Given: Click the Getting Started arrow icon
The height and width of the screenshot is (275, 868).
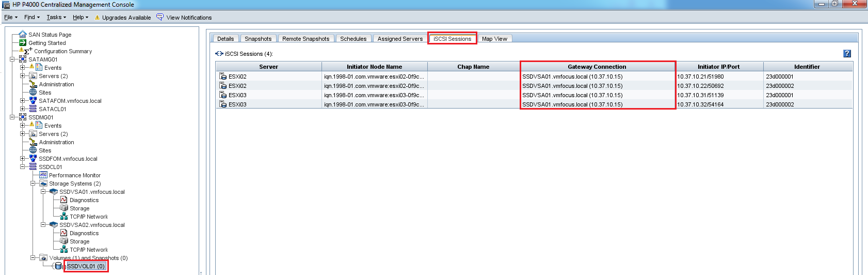Looking at the screenshot, I should point(23,43).
